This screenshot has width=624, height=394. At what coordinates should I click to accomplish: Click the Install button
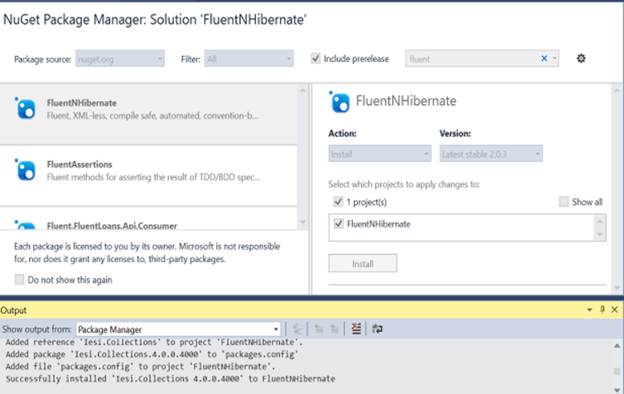tap(363, 263)
